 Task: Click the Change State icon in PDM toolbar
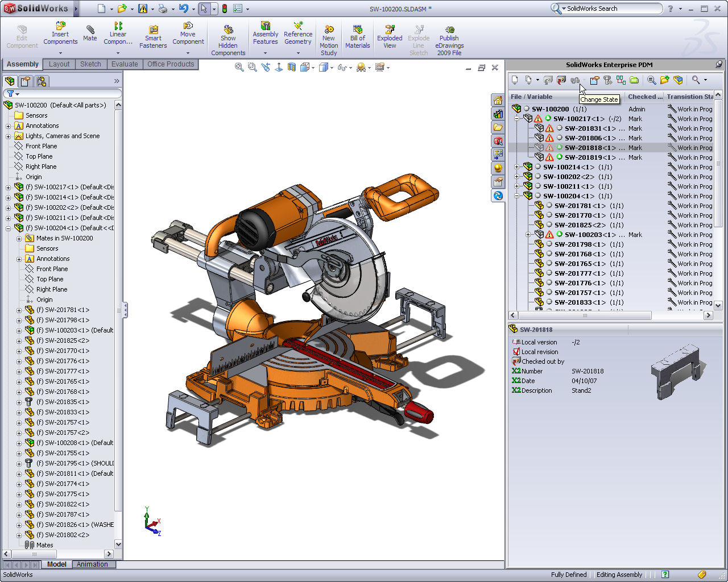pos(575,80)
